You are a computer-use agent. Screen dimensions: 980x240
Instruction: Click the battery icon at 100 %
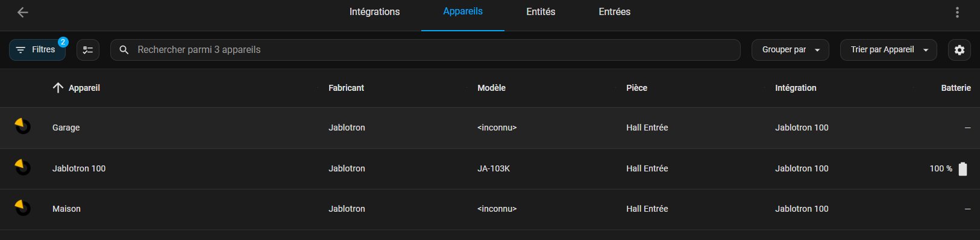pyautogui.click(x=963, y=169)
